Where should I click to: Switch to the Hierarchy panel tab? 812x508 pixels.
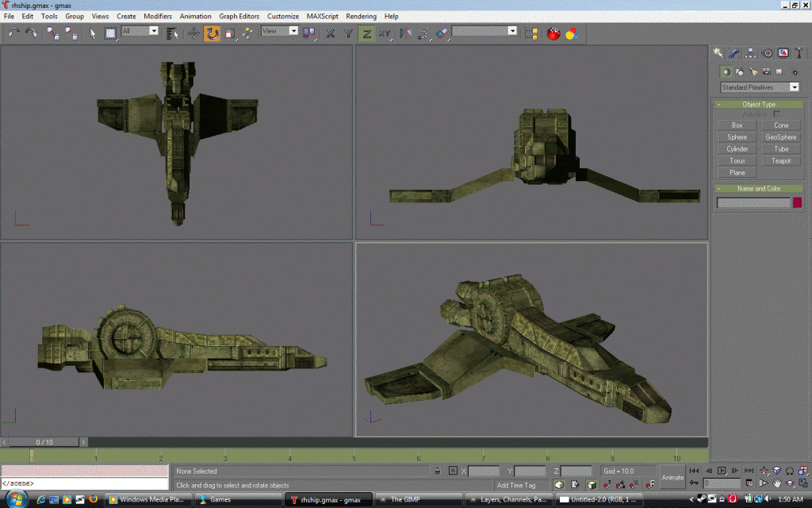tap(750, 53)
